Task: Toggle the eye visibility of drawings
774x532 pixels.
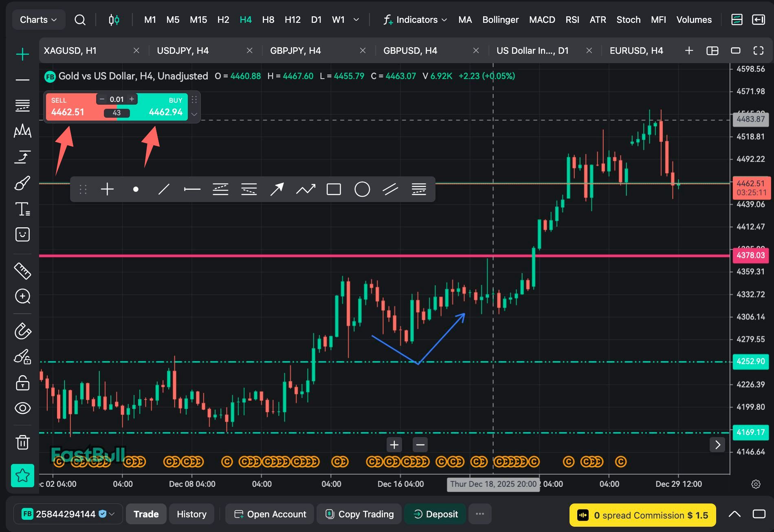Action: tap(22, 408)
